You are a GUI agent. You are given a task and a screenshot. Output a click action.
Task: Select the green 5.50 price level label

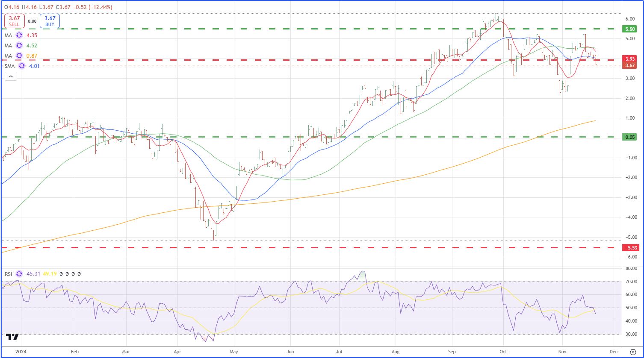pos(630,29)
